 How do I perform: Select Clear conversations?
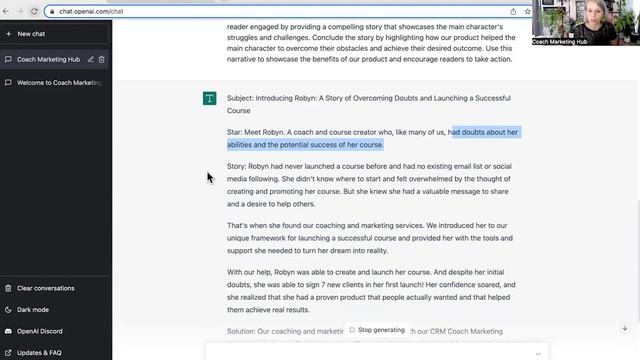[x=55, y=288]
